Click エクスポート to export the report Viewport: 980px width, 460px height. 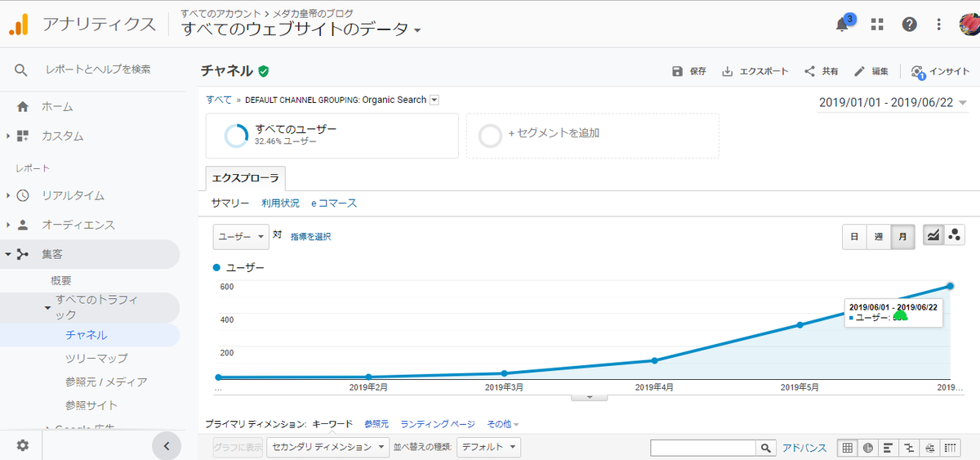tap(755, 71)
